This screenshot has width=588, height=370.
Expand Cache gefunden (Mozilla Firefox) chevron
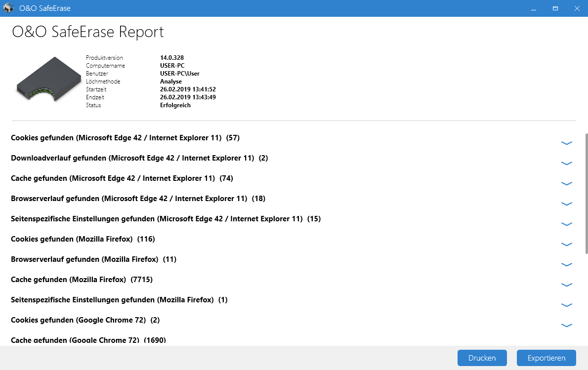566,285
